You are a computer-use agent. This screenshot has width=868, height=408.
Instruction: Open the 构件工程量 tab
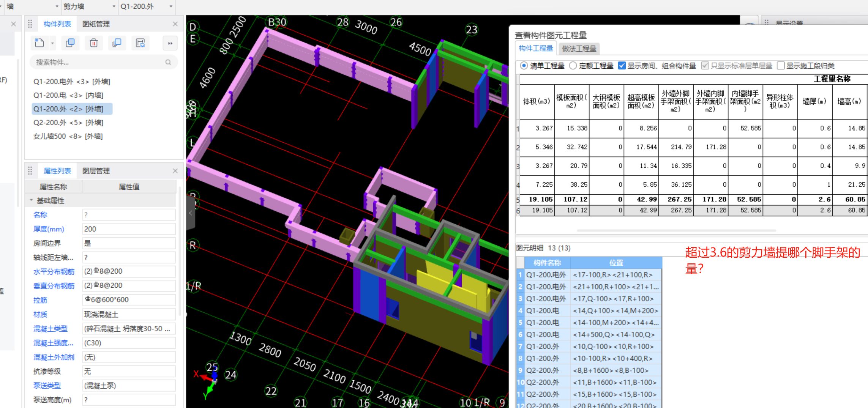tap(536, 48)
